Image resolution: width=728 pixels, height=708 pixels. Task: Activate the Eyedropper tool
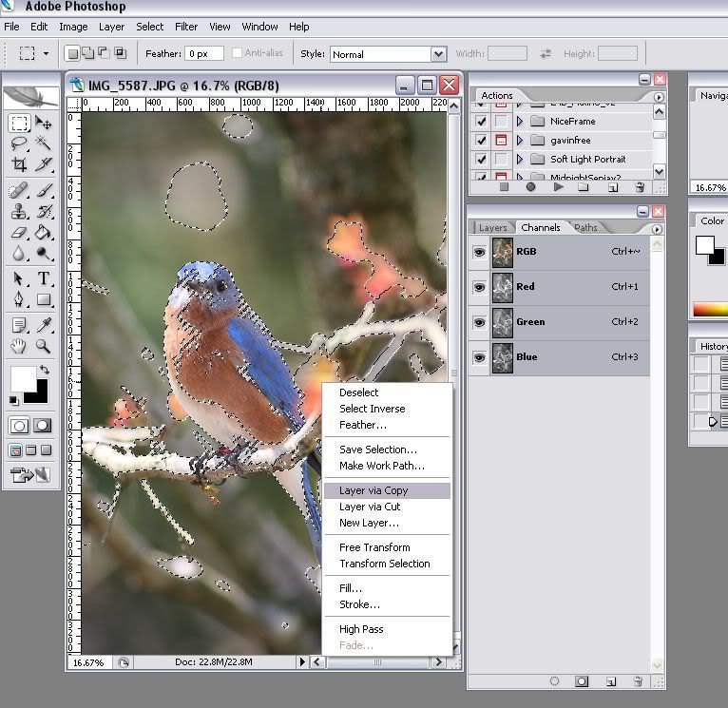[x=43, y=325]
